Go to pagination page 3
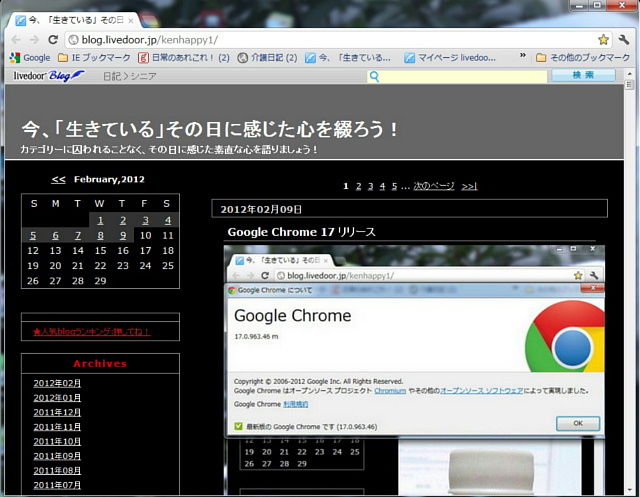This screenshot has width=640, height=497. pos(371,186)
